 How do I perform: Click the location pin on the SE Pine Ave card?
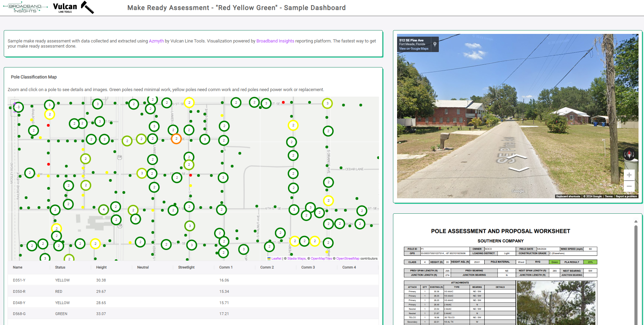point(434,44)
